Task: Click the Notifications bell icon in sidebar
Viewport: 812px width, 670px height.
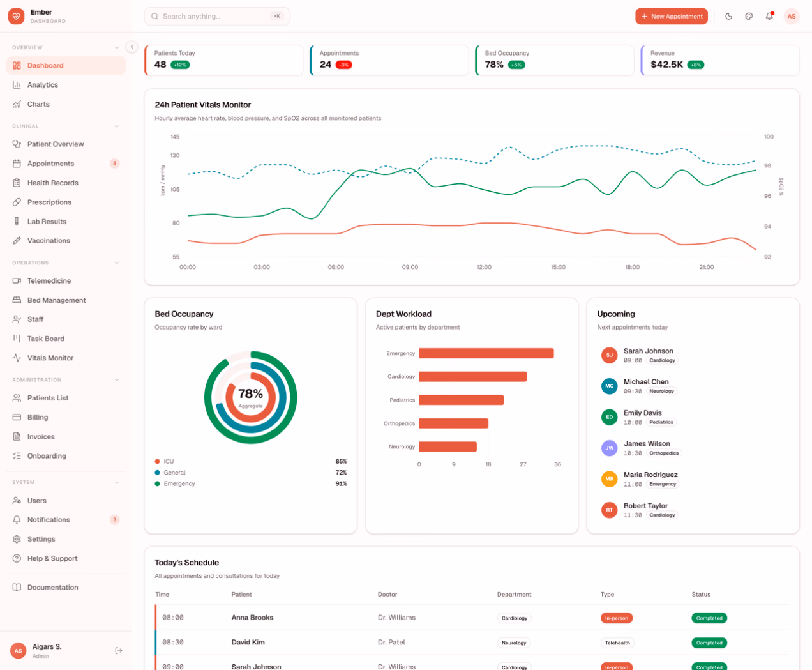Action: click(x=17, y=519)
